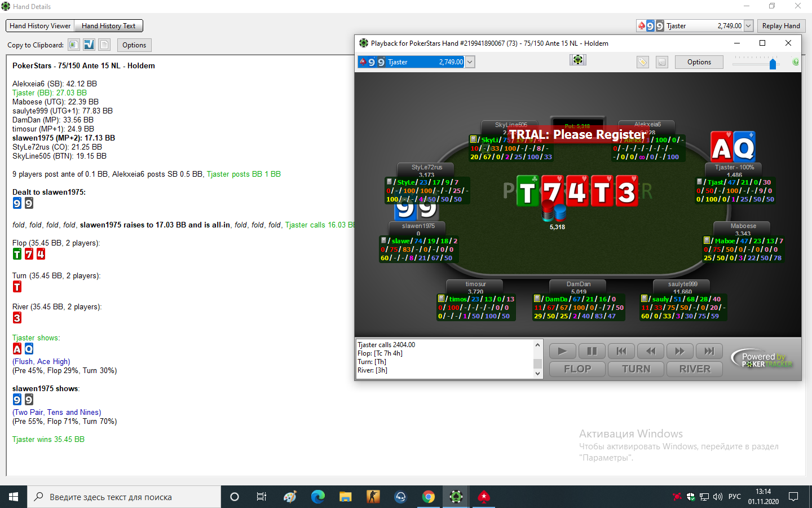The width and height of the screenshot is (812, 508).
Task: Open the Windows Start menu
Action: 14,497
